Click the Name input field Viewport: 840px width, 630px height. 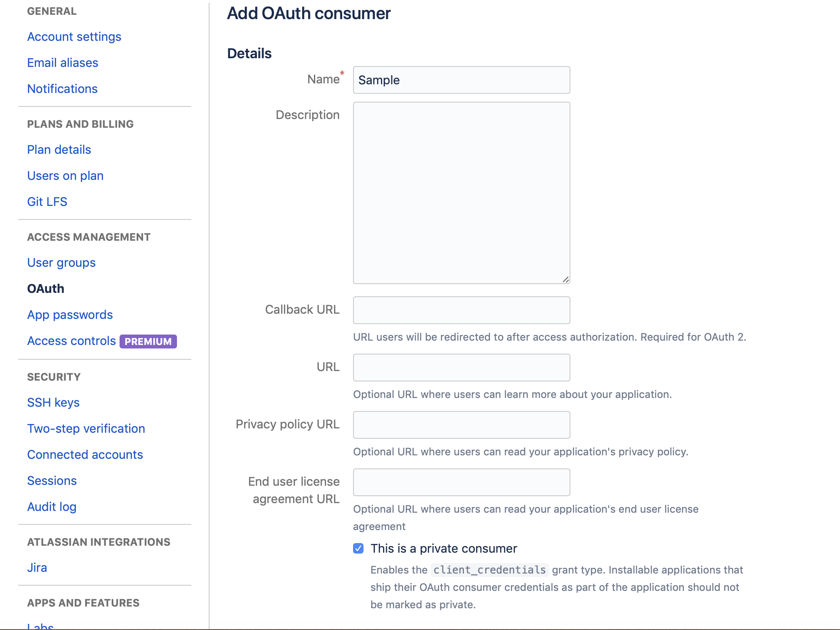coord(461,80)
